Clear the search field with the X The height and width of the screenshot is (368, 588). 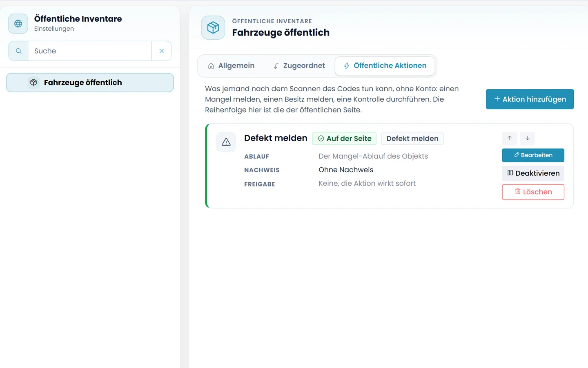pos(162,51)
